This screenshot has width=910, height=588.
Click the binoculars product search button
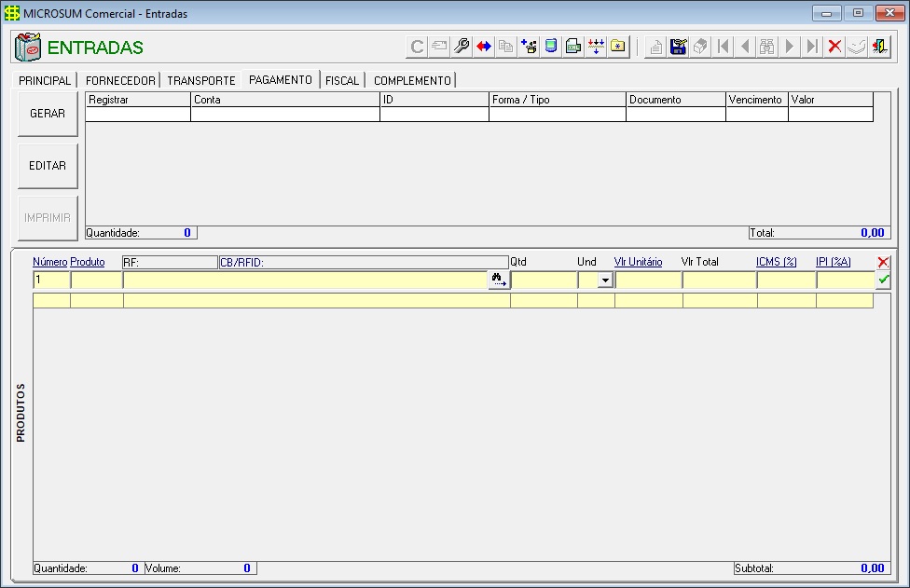[499, 280]
